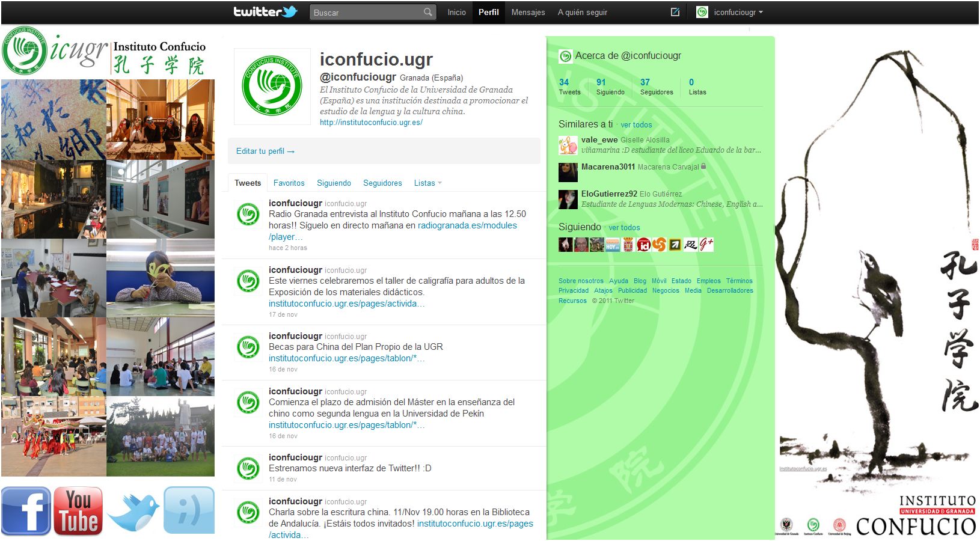Open the 'Términos' footer link
The width and height of the screenshot is (980, 541).
(x=739, y=281)
